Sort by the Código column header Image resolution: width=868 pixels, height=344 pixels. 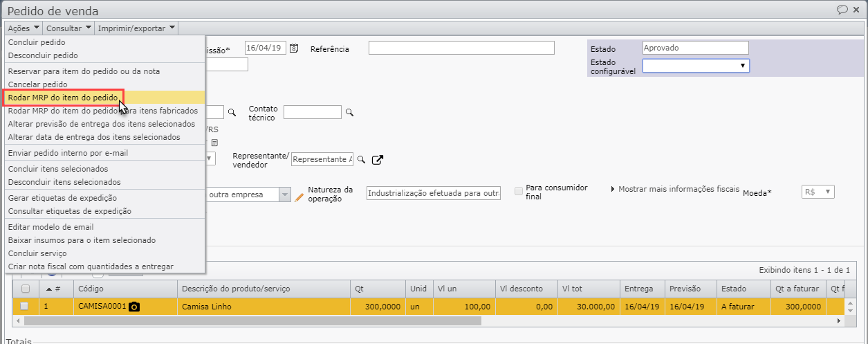(125, 289)
